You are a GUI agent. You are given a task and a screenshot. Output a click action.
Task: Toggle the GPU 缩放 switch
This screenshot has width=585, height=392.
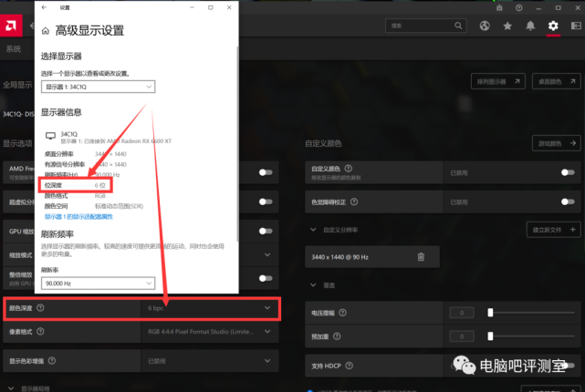click(266, 231)
